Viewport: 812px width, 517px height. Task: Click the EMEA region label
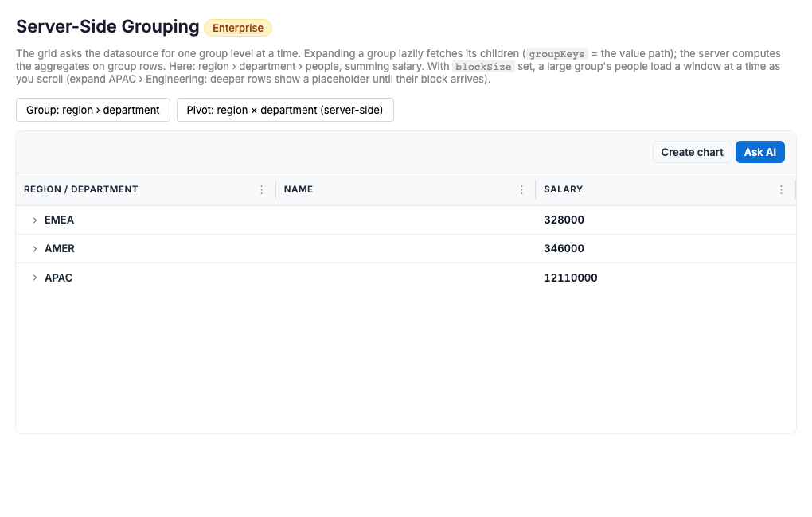tap(59, 220)
